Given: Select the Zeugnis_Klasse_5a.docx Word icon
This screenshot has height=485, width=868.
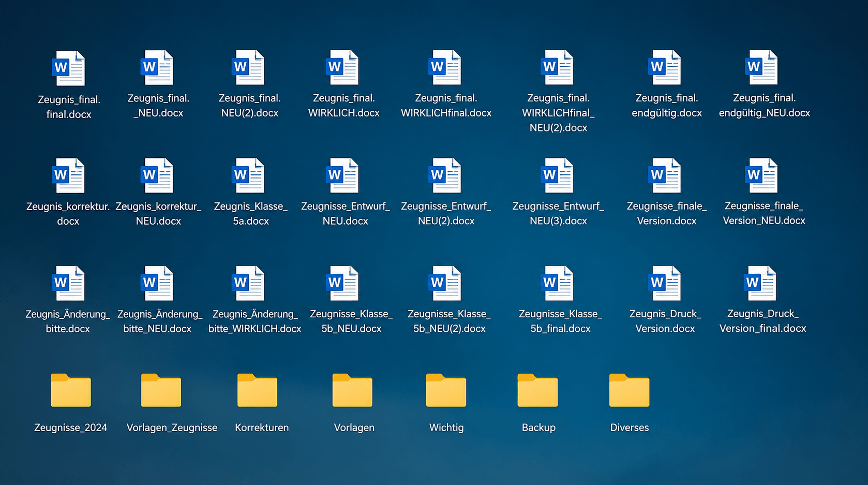Looking at the screenshot, I should coord(248,175).
